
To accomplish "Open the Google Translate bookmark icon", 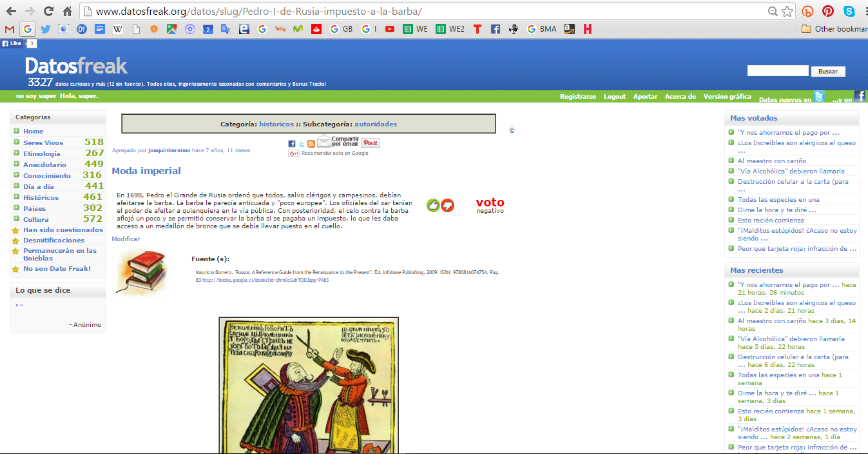I will pos(226,29).
